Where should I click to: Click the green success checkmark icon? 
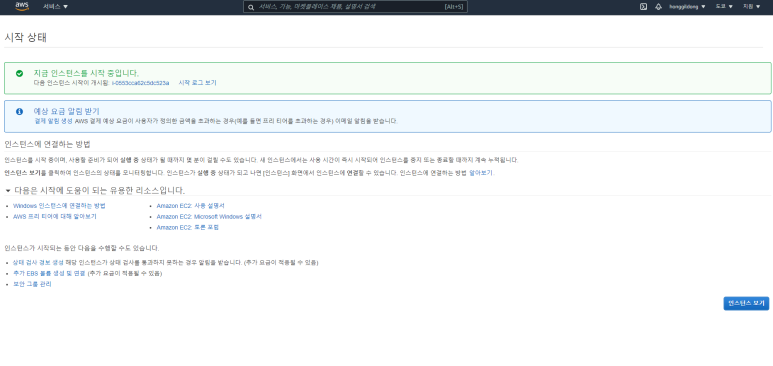point(19,73)
